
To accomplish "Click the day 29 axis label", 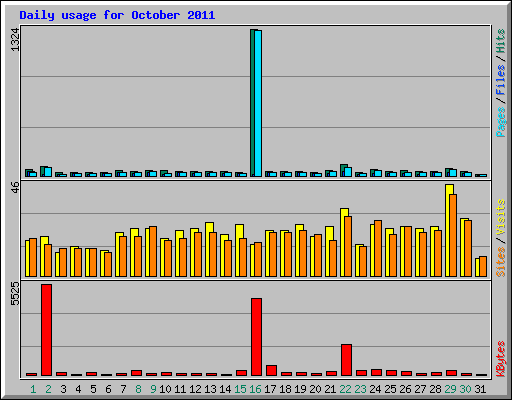I will point(450,389).
